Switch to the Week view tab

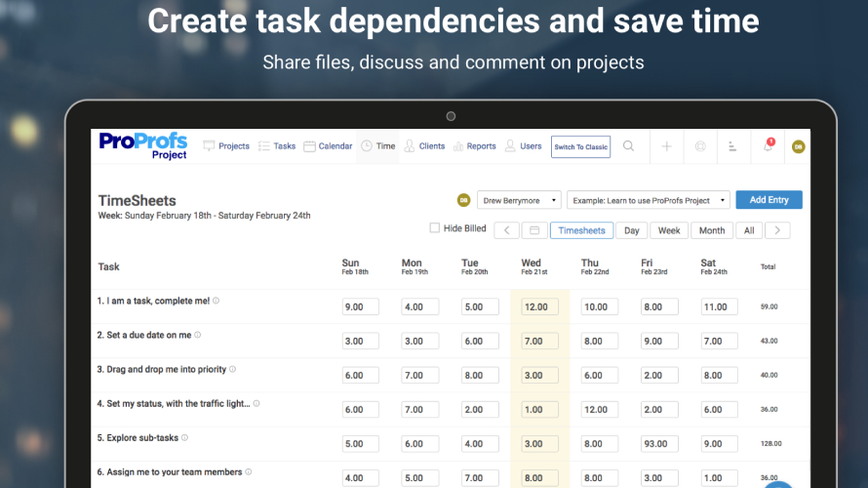coord(669,230)
